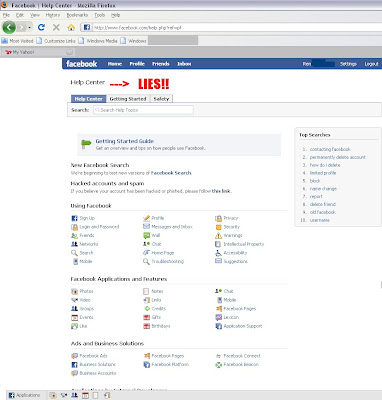Click the Privacy help topic icon
The image size is (382, 400).
pyautogui.click(x=218, y=218)
